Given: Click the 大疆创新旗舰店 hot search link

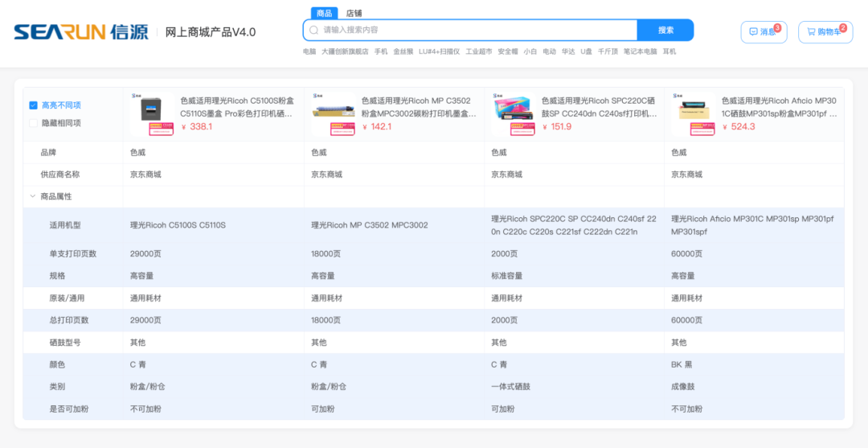Looking at the screenshot, I should point(345,51).
